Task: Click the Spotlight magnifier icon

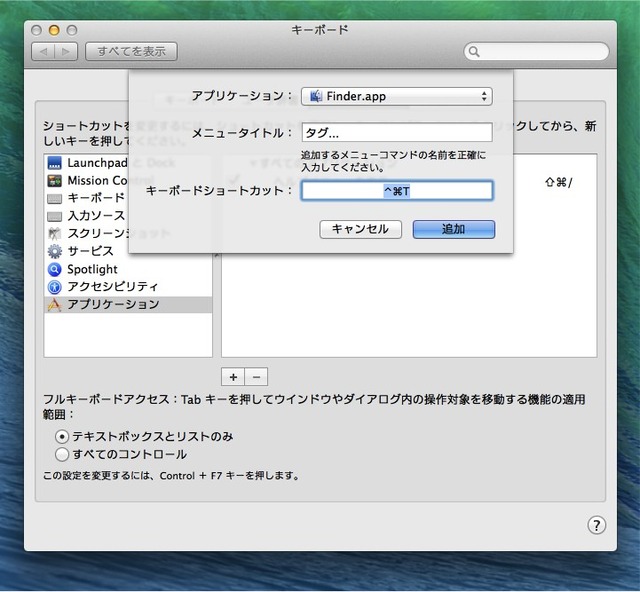Action: pos(54,269)
